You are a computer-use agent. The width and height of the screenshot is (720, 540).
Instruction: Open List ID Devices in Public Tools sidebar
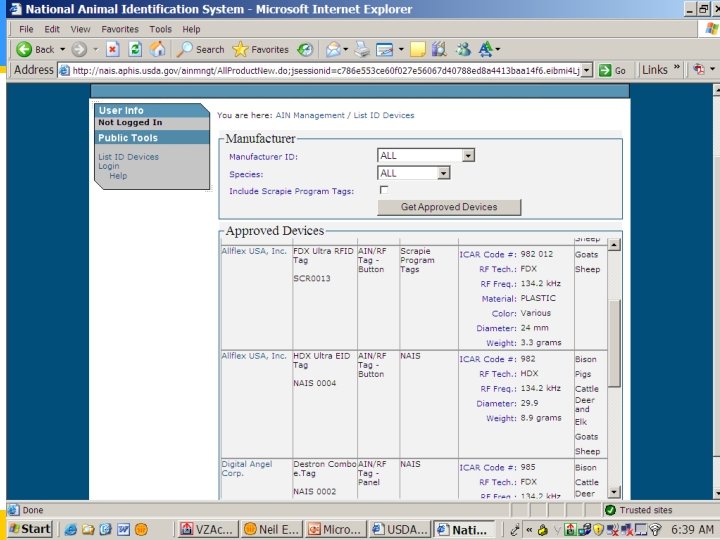tap(128, 157)
